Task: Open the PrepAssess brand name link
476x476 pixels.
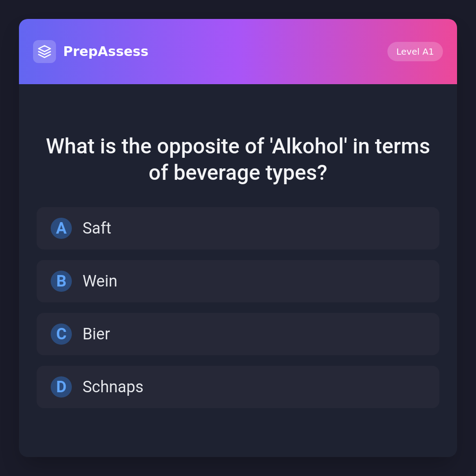Action: tap(106, 52)
